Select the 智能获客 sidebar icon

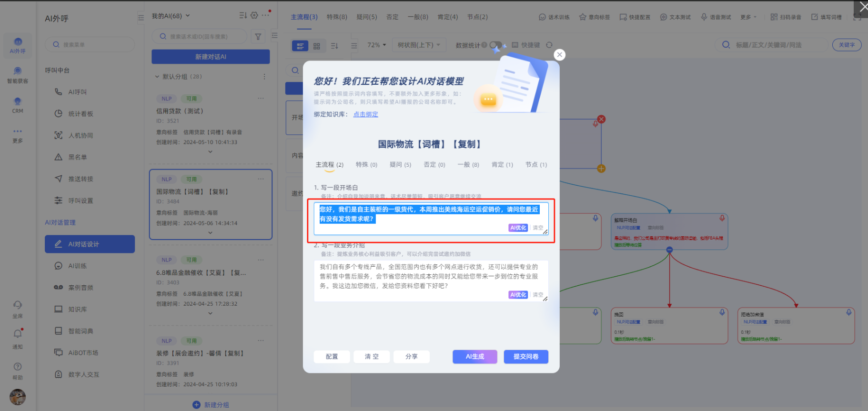[18, 71]
